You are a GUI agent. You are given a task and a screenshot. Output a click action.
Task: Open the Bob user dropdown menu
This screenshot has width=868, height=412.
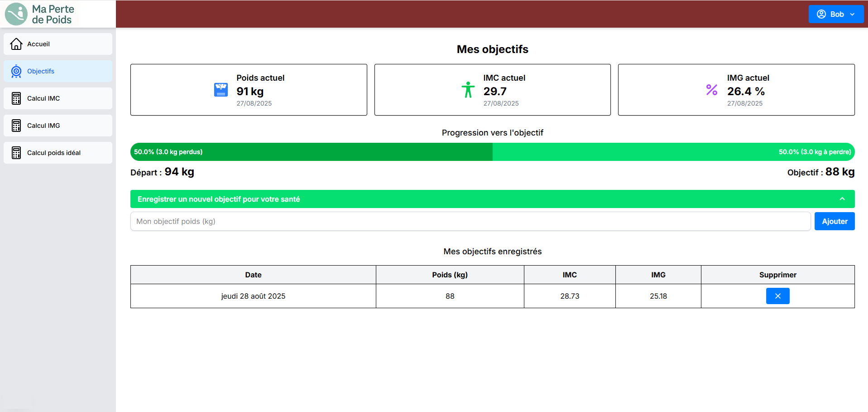pos(835,14)
